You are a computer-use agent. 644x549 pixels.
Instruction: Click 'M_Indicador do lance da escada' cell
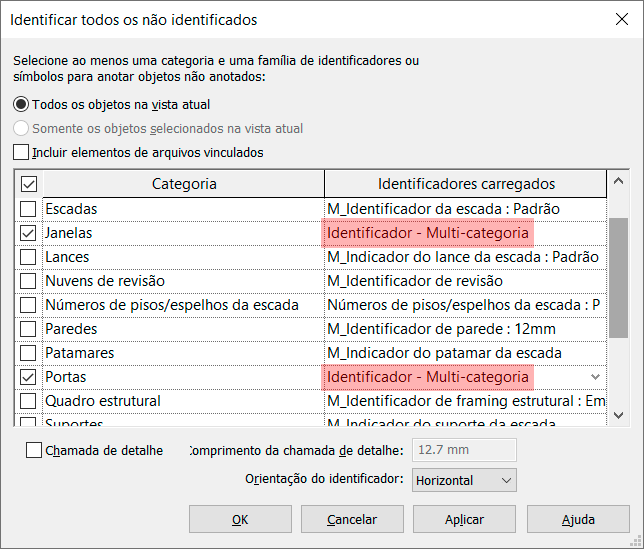click(x=465, y=257)
